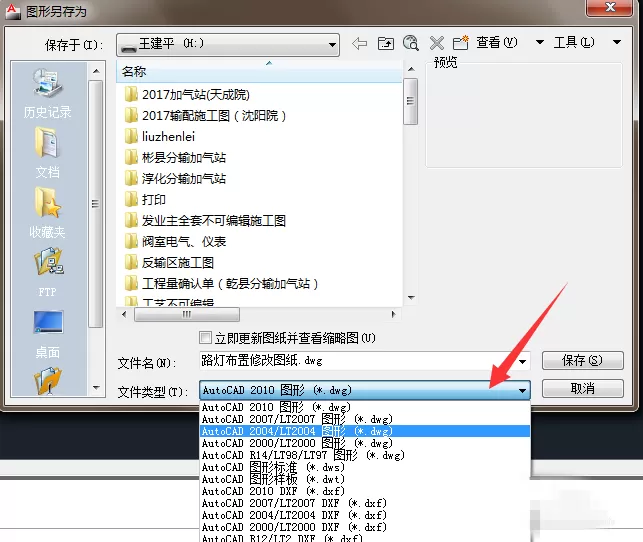The width and height of the screenshot is (643, 542).
Task: Expand the 查看 menu arrow
Action: tap(540, 42)
